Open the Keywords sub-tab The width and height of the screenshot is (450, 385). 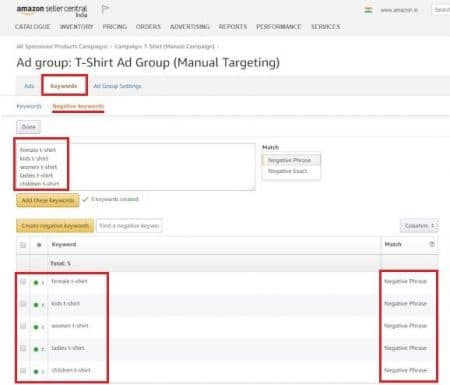click(29, 106)
